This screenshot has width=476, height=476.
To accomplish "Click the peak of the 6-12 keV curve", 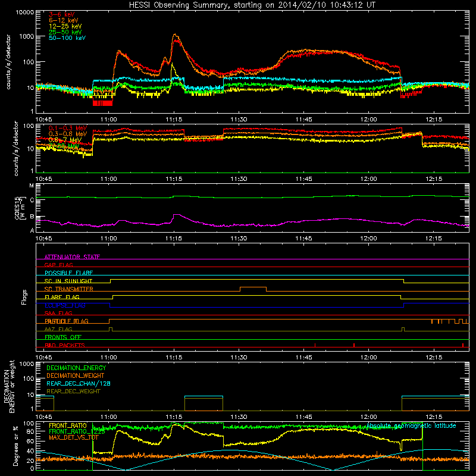I will pyautogui.click(x=174, y=35).
